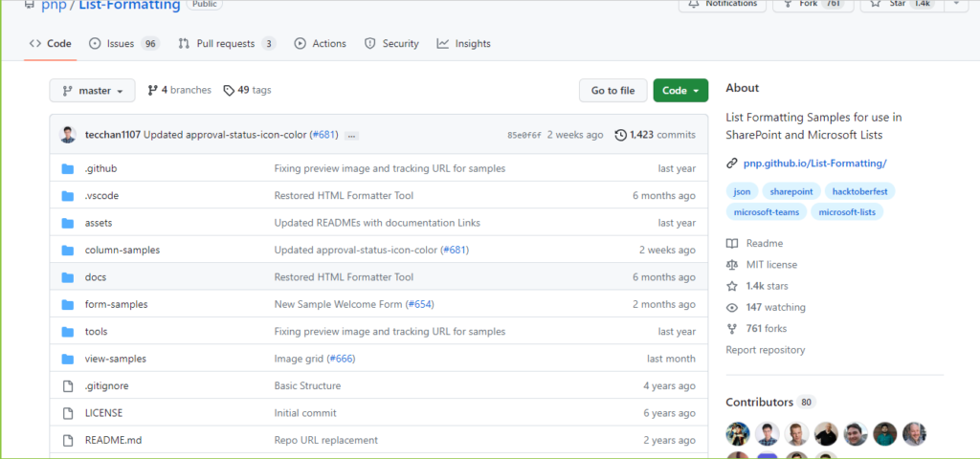Click the branches icon beside 4 branches
Viewport: 980px width, 459px height.
coord(152,91)
